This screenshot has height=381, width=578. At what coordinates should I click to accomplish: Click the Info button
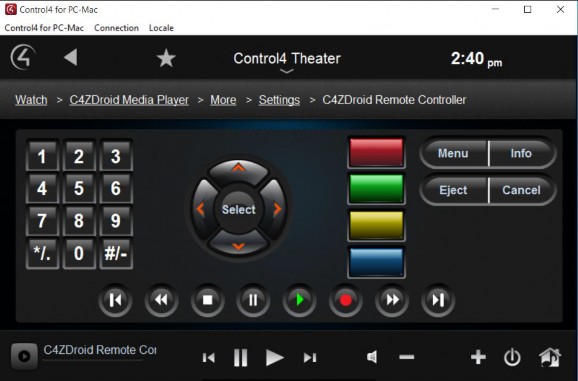[x=522, y=153]
